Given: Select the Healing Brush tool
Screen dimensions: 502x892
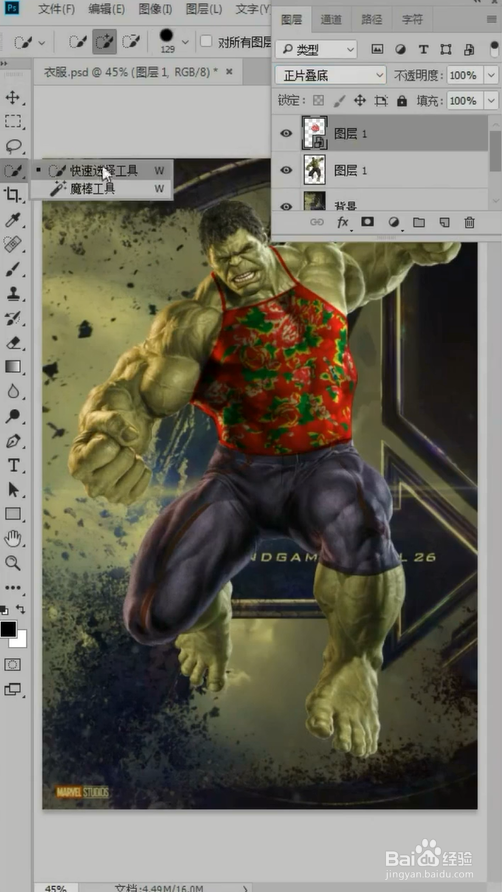Looking at the screenshot, I should coord(13,245).
